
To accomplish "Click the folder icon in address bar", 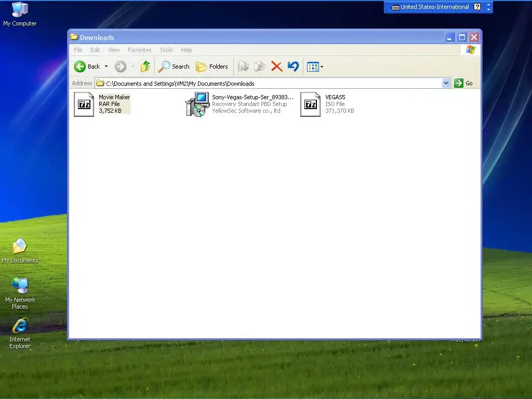I will [100, 83].
